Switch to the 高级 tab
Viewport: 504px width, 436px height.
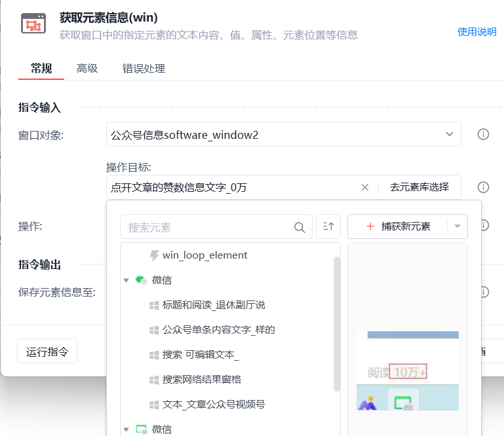pyautogui.click(x=87, y=68)
